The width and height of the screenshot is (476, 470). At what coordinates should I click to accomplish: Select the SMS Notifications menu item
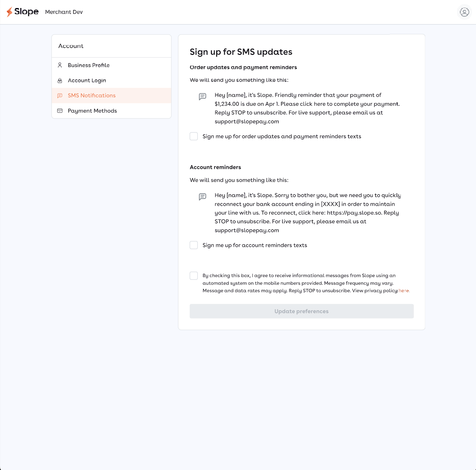[x=92, y=96]
